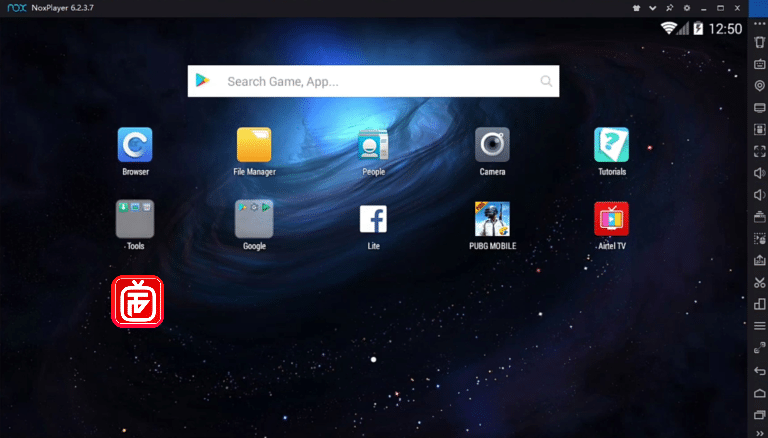Open the theme shirt icon in title bar

pos(636,8)
